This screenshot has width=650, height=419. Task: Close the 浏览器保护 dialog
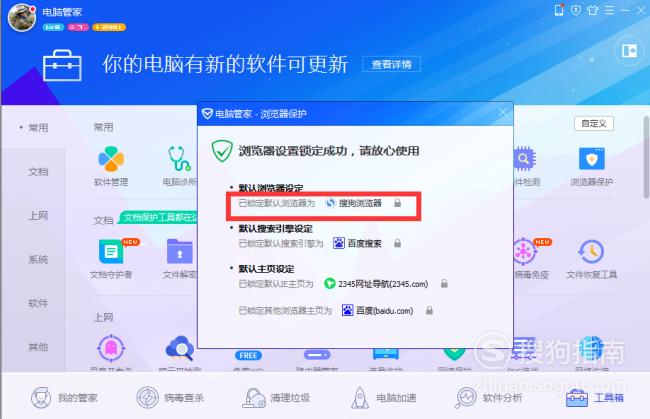point(503,113)
